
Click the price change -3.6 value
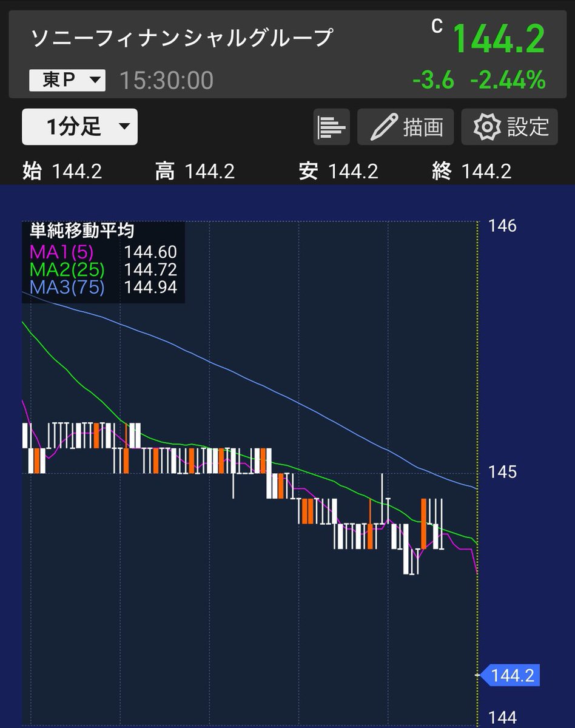click(x=433, y=80)
